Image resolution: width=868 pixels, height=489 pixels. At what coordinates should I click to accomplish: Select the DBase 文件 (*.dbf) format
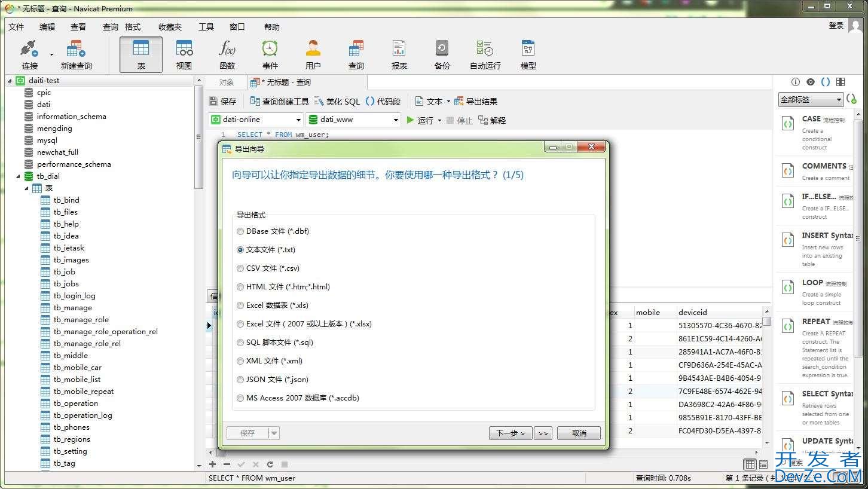pyautogui.click(x=273, y=231)
